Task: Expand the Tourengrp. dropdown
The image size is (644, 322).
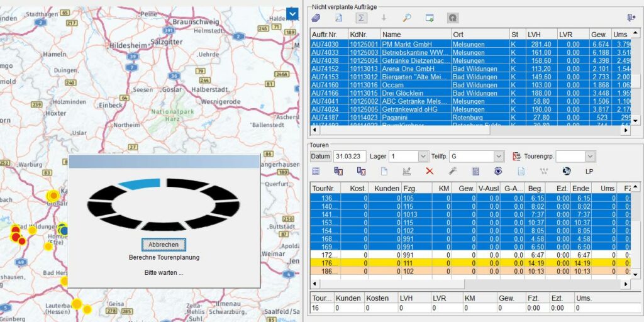Action: 589,156
